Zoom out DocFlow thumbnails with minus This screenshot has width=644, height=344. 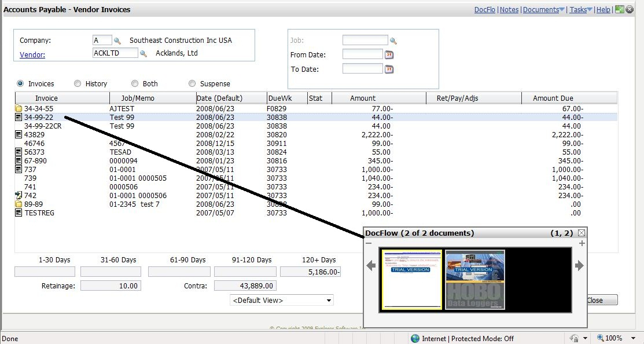(x=369, y=243)
